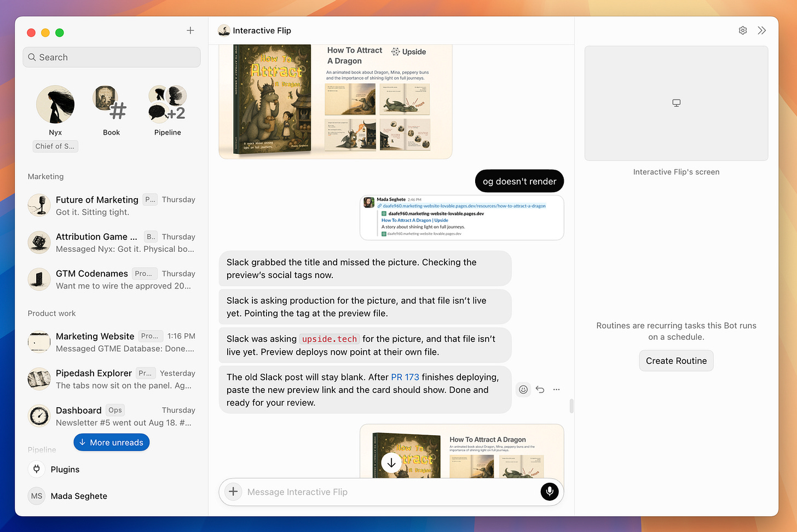Click the MS user avatar
This screenshot has width=797, height=532.
(x=37, y=496)
